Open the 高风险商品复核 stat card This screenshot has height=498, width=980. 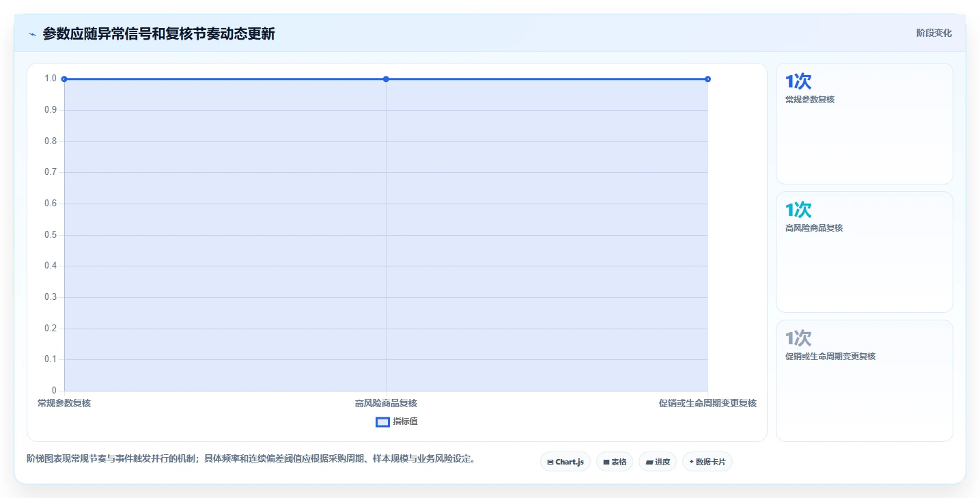864,252
